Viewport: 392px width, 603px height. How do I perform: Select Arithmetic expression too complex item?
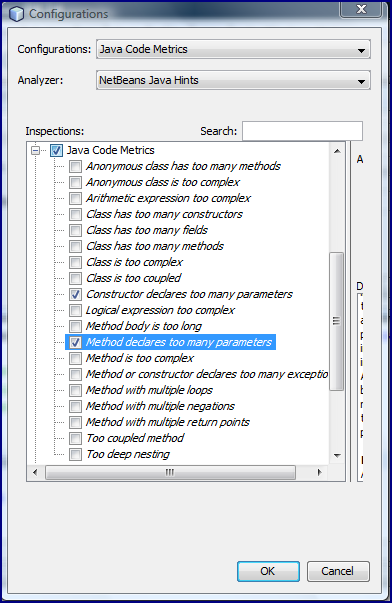tap(168, 198)
